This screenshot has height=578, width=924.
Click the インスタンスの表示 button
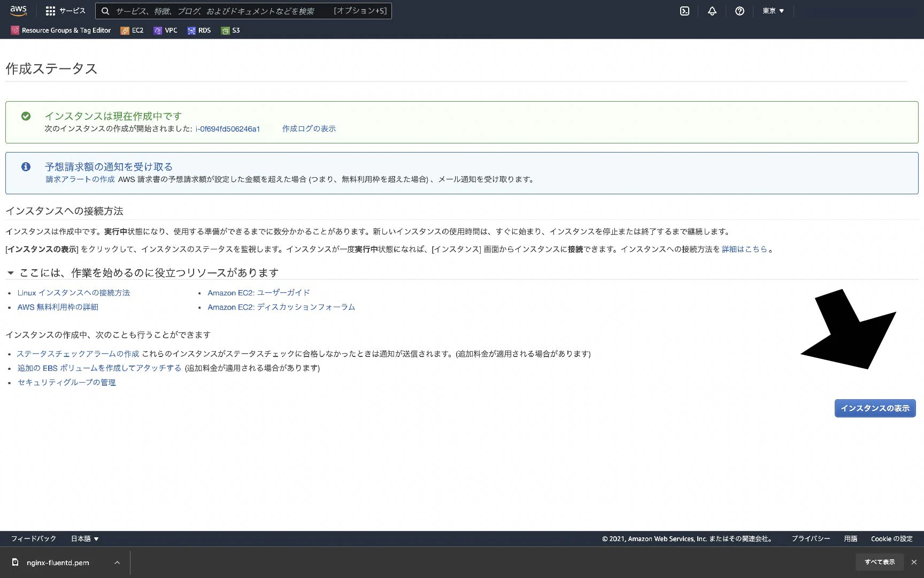click(875, 408)
